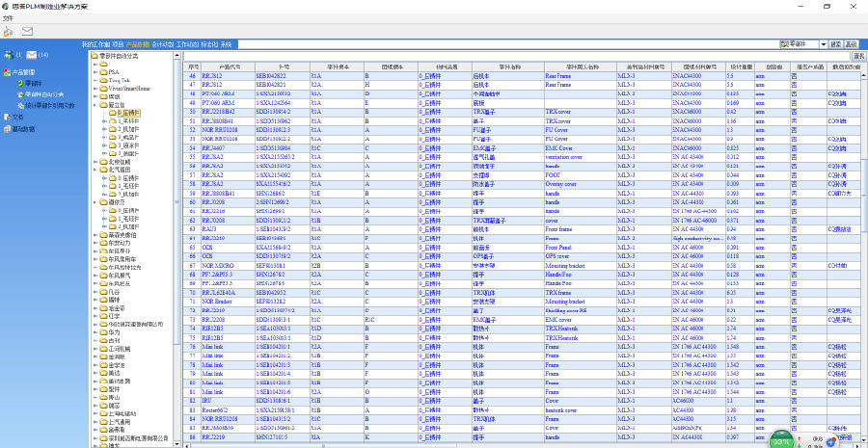Click the PSA folder icon

(103, 72)
